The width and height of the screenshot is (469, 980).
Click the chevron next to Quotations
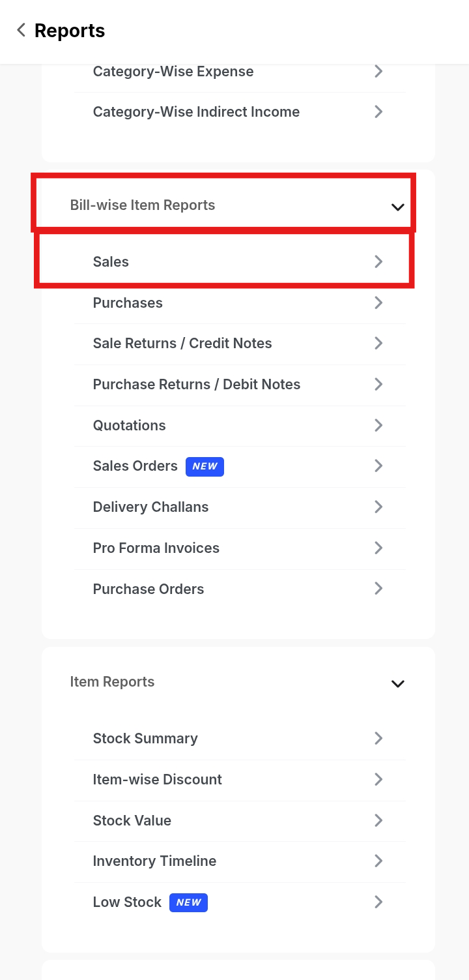click(x=378, y=425)
